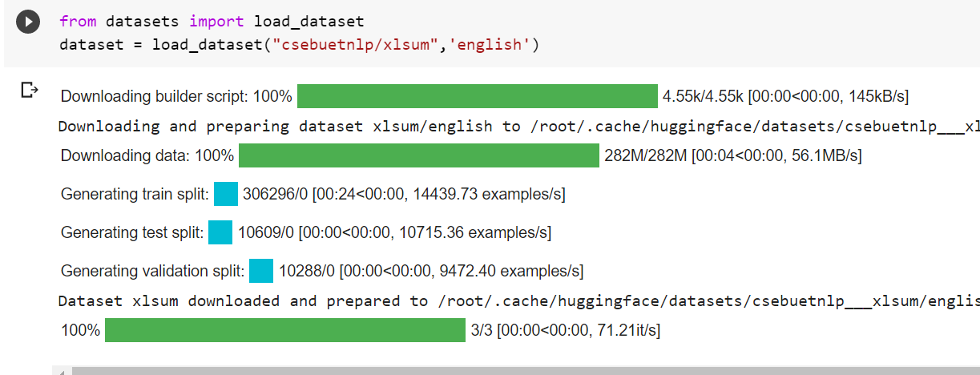Click the Downloading builder script progress bar
Screen dimensions: 980x375
point(478,96)
